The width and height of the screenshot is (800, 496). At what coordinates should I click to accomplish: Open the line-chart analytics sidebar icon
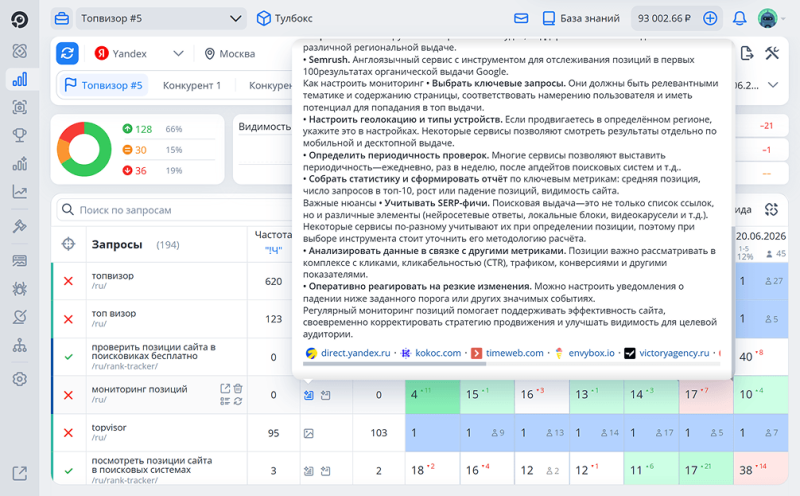[19, 192]
